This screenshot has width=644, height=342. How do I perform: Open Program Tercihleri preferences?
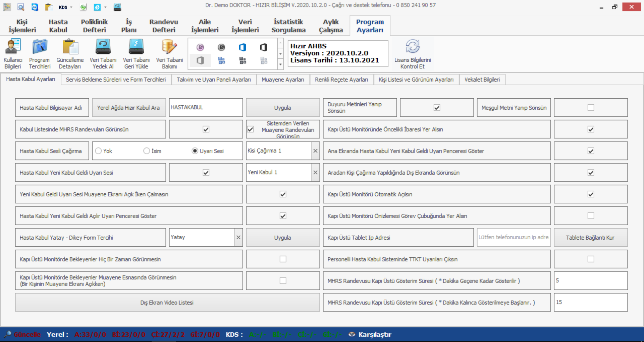pyautogui.click(x=40, y=54)
